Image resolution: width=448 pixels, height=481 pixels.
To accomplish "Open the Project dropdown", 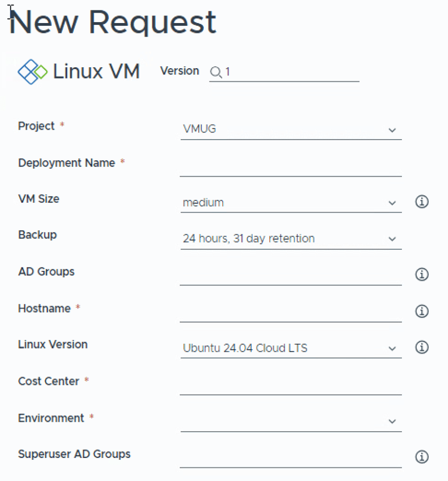I will pyautogui.click(x=290, y=129).
